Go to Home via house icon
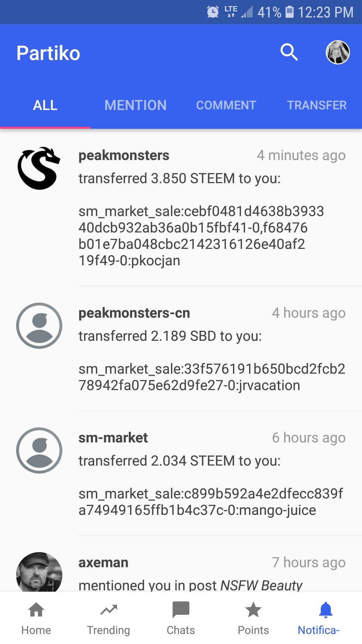The image size is (362, 644). click(x=36, y=610)
